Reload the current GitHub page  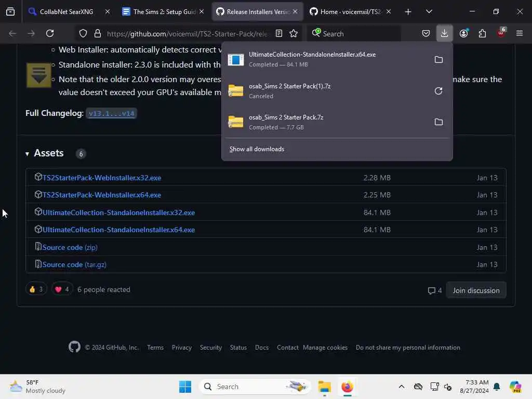click(50, 33)
